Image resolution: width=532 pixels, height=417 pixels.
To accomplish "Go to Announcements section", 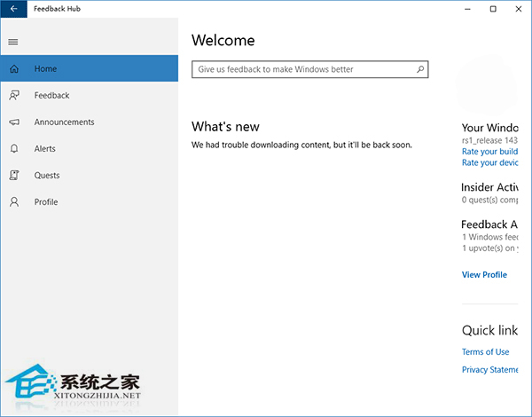I will 90,122.
